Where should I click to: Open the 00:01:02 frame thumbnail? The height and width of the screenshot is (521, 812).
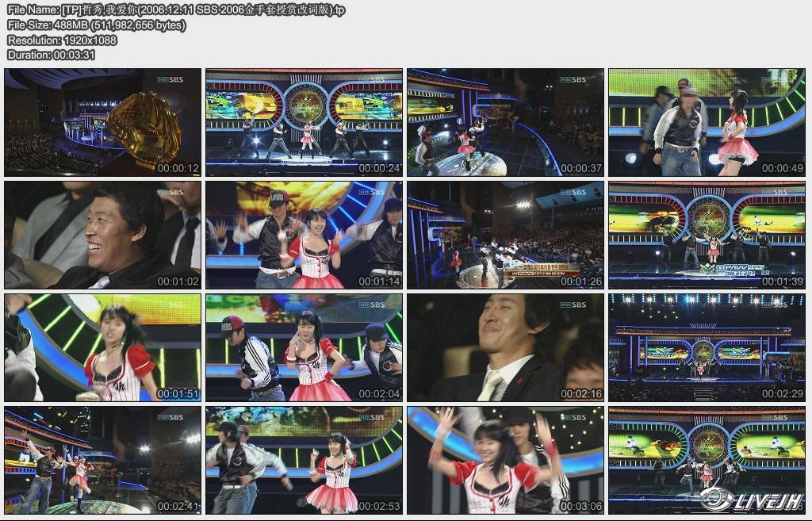click(x=102, y=235)
